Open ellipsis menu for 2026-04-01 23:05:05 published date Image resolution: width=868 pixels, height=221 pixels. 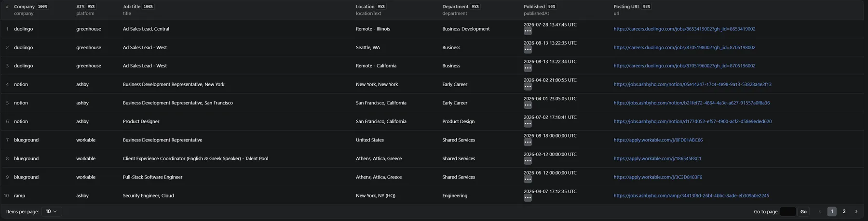(528, 105)
